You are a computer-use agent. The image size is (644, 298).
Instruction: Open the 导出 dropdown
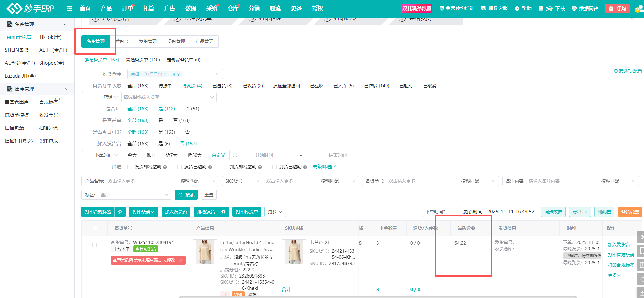coord(580,212)
